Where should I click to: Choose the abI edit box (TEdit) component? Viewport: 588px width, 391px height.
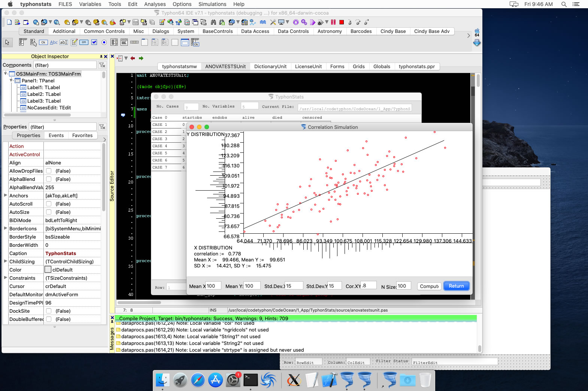coord(64,42)
